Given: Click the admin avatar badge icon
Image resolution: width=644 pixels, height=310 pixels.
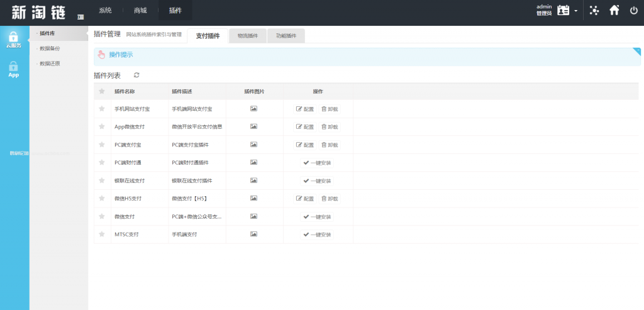Looking at the screenshot, I should (563, 10).
